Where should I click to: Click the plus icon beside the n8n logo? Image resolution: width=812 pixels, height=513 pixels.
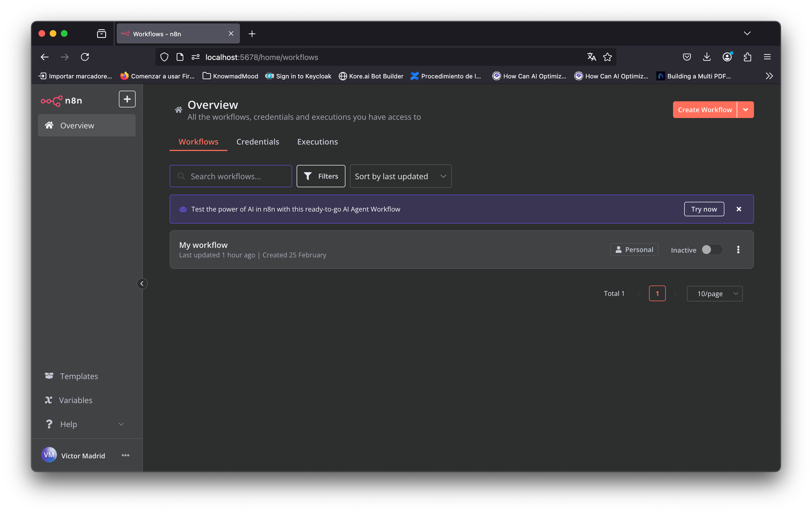[x=127, y=99]
